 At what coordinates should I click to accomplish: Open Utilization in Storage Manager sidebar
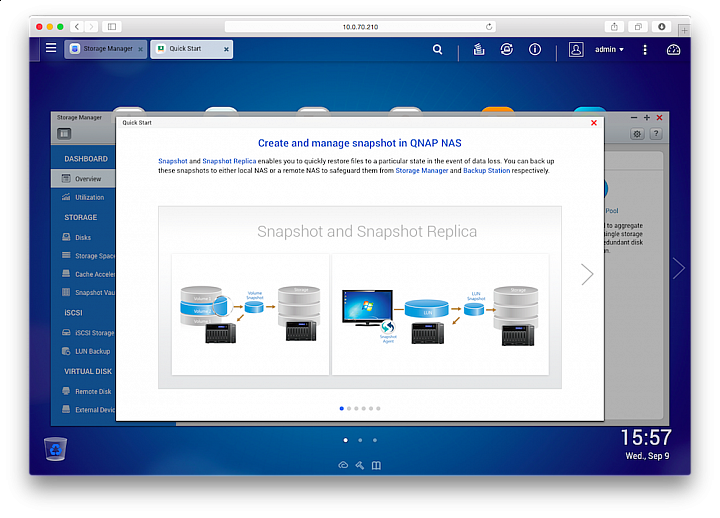pos(83,197)
